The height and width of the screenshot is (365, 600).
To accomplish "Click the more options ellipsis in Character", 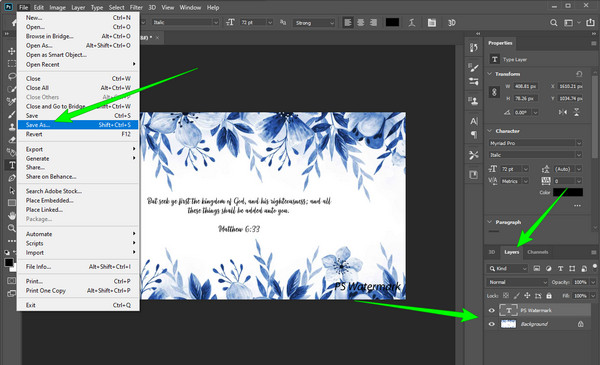I will click(577, 205).
